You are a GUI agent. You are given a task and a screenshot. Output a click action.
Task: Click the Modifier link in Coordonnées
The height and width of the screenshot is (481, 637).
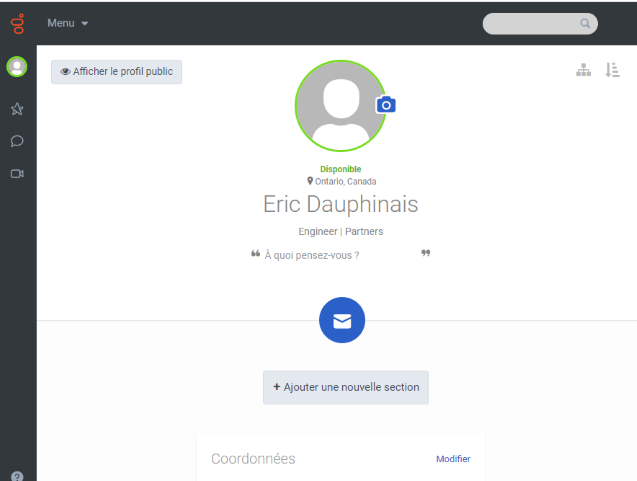point(453,459)
